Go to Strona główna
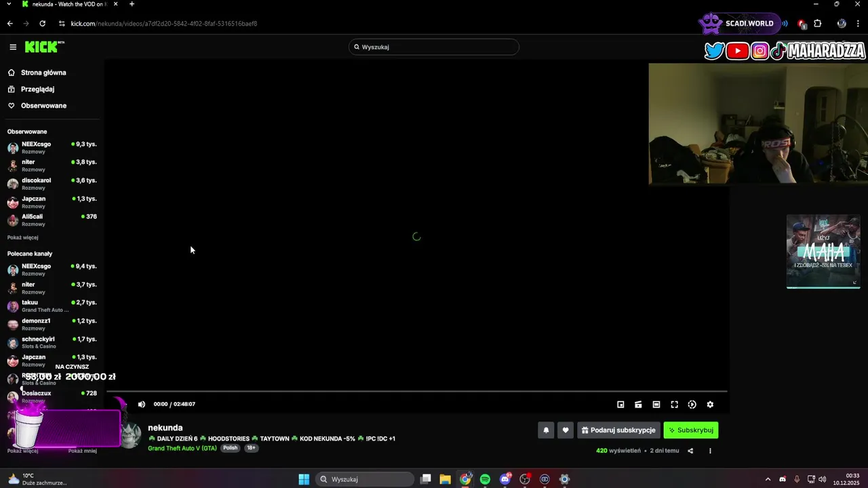The width and height of the screenshot is (868, 488). point(37,73)
